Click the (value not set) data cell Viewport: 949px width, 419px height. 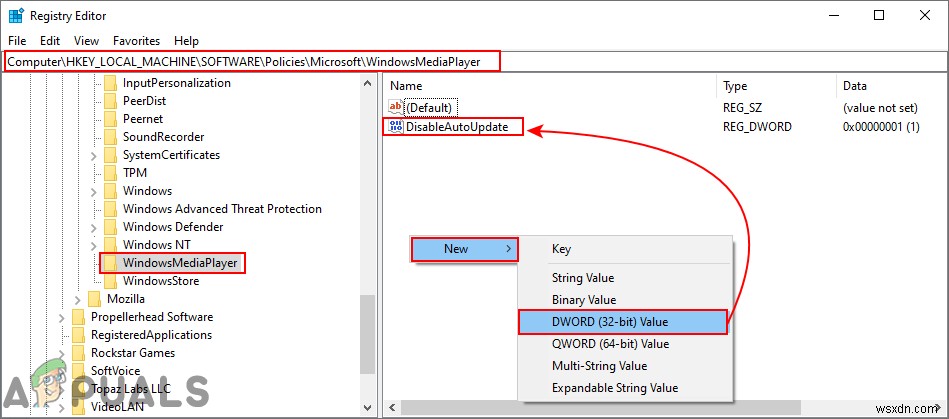click(x=881, y=108)
